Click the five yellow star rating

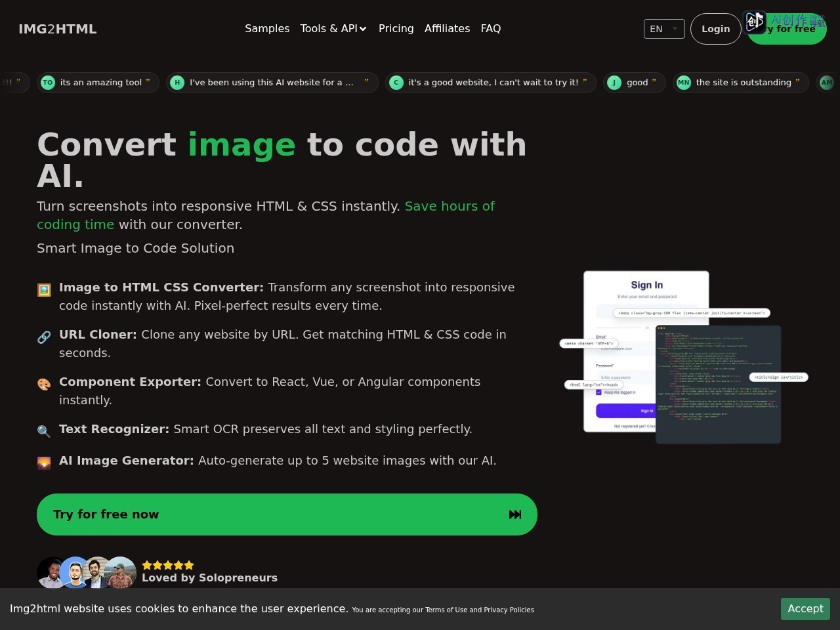click(x=168, y=565)
